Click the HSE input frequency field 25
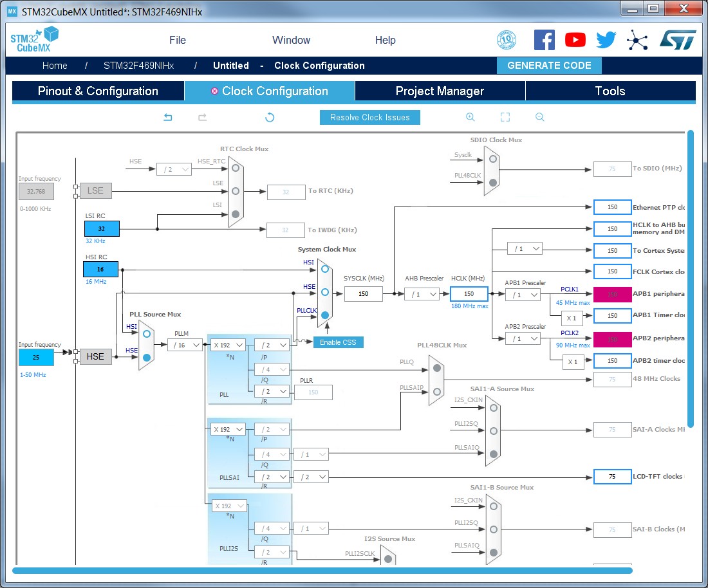Screen dimensions: 708x588 tap(36, 358)
